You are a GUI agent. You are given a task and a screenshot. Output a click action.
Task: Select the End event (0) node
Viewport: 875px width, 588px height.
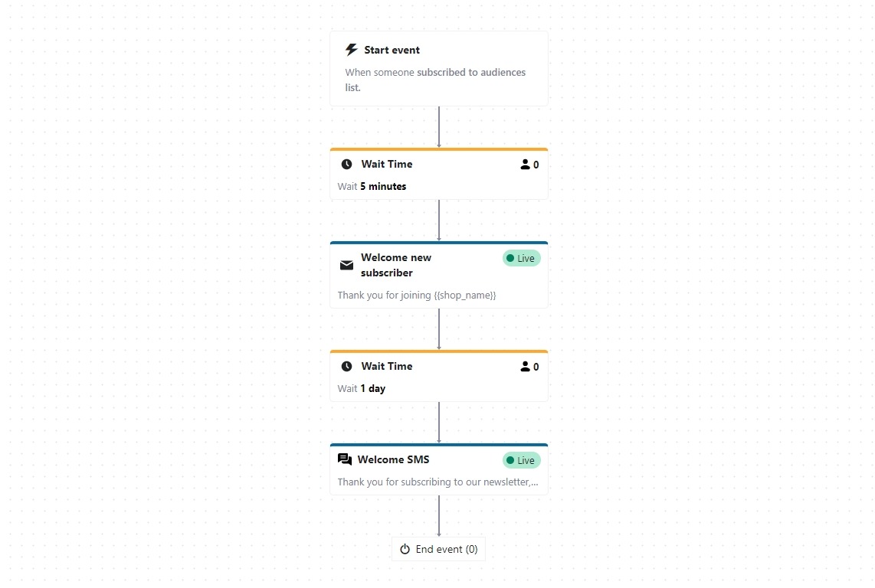click(438, 549)
